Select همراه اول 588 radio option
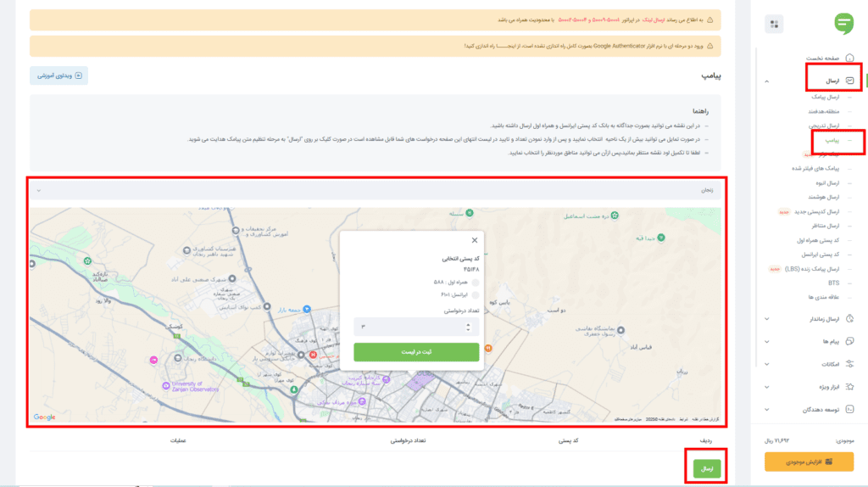Image resolution: width=868 pixels, height=487 pixels. (475, 283)
